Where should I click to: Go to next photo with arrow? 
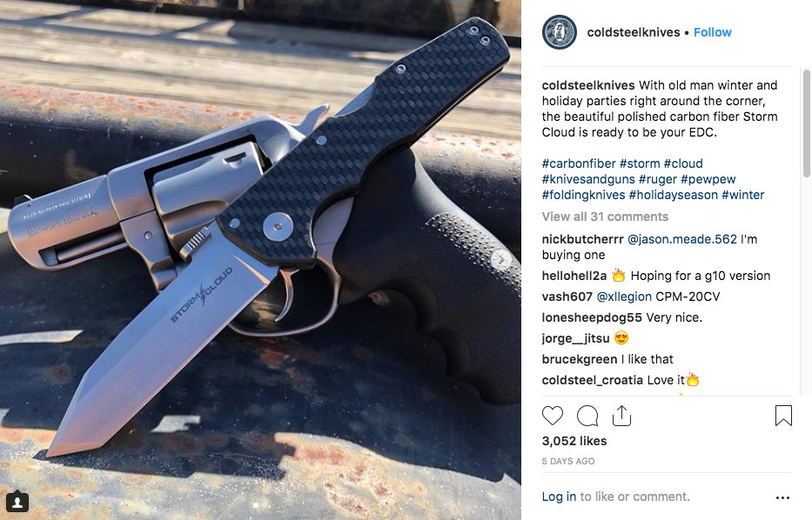500,259
